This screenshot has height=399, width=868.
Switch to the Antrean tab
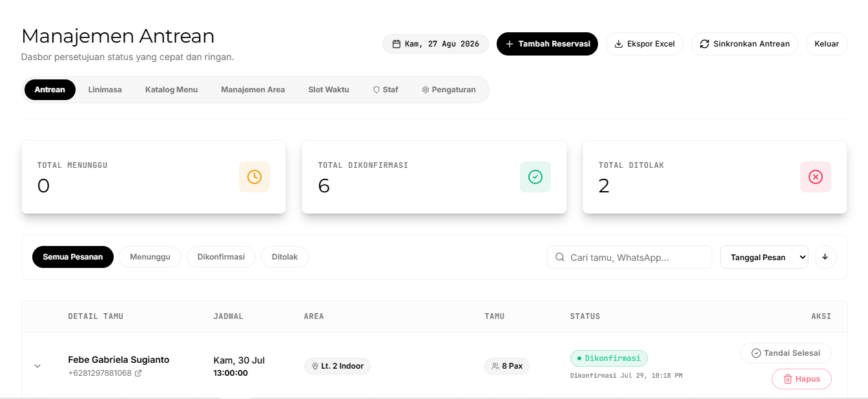pos(50,90)
